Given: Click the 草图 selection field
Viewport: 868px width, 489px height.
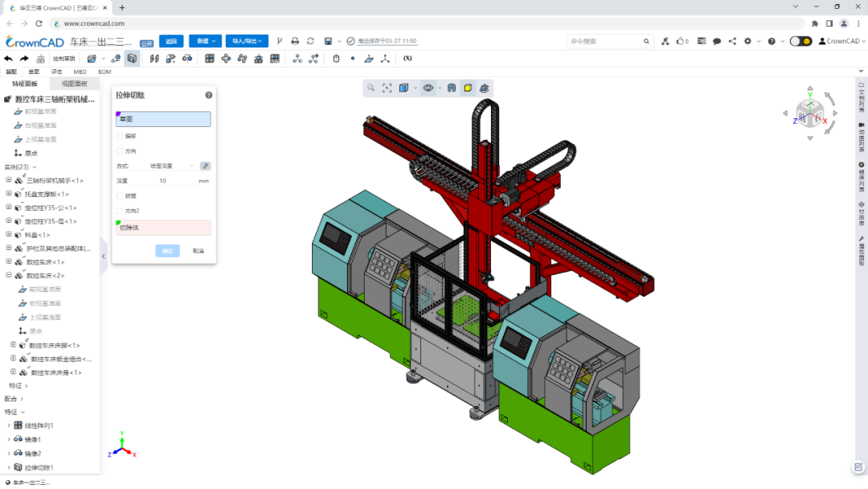Looking at the screenshot, I should coord(163,119).
